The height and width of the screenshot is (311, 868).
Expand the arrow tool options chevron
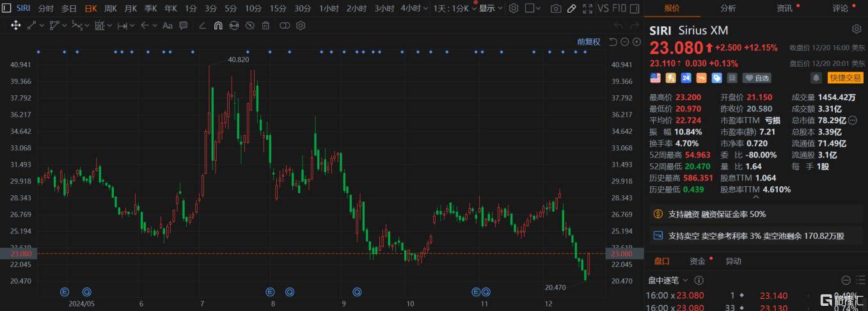coord(154,26)
